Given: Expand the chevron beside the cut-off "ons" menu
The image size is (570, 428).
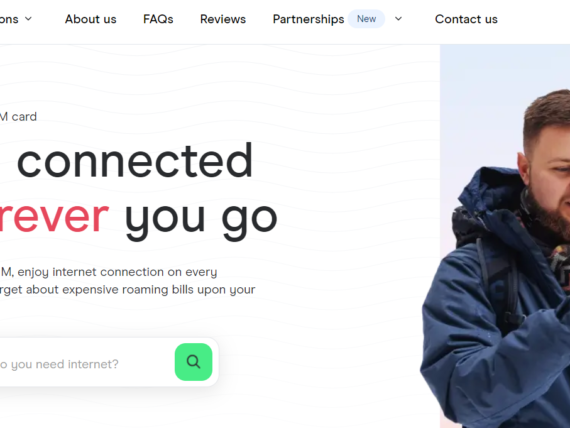Looking at the screenshot, I should click(28, 19).
